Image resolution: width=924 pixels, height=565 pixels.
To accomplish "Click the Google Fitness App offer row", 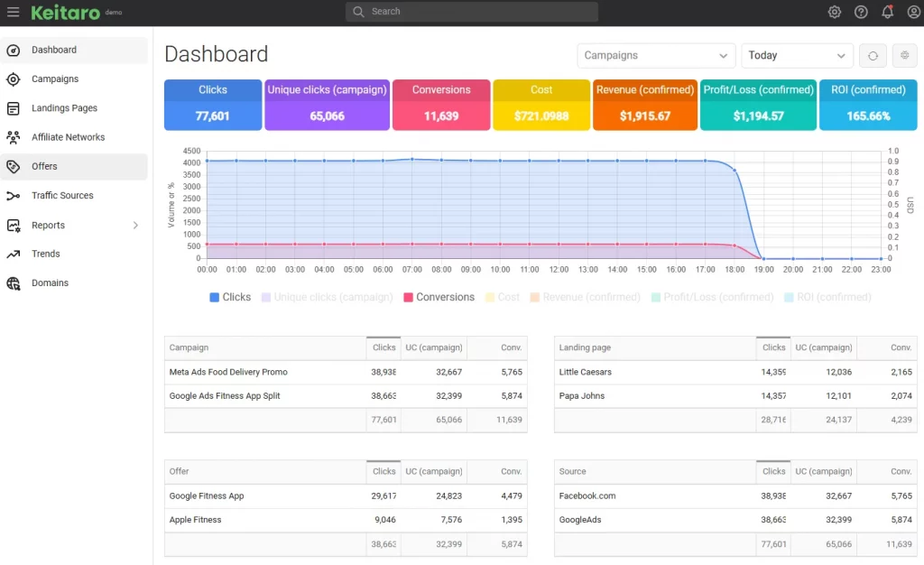I will click(207, 496).
